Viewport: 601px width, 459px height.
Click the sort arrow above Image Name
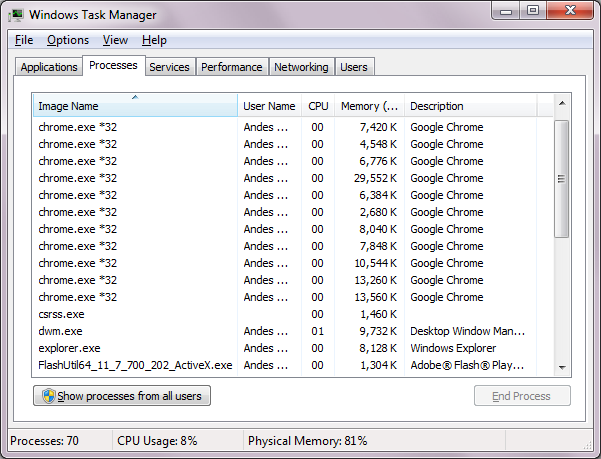click(135, 97)
